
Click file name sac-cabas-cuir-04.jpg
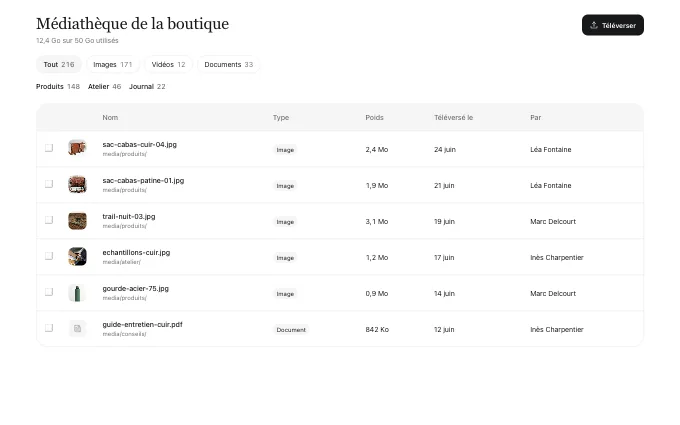[x=140, y=144]
